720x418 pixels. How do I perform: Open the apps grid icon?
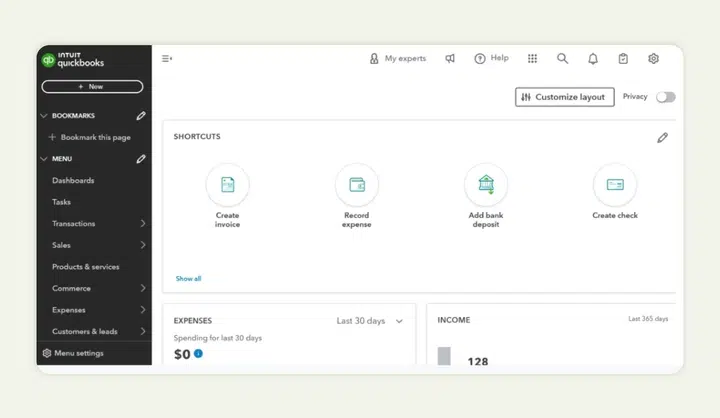click(x=532, y=58)
